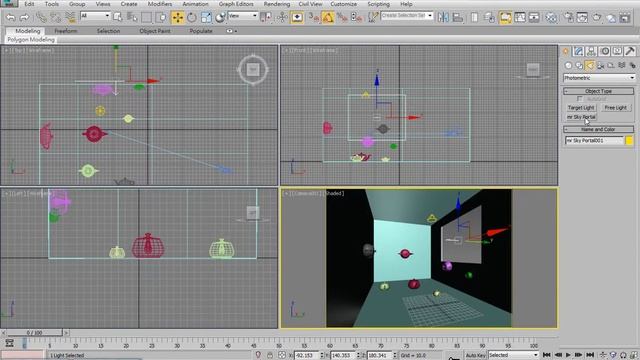Image resolution: width=640 pixels, height=360 pixels.
Task: Open the Layer Explorer icon
Action: click(489, 17)
